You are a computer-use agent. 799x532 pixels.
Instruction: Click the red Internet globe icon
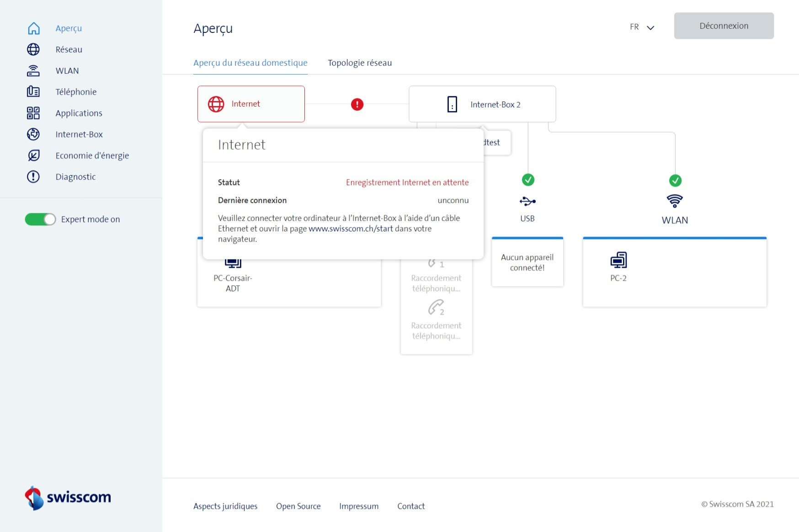click(x=216, y=104)
